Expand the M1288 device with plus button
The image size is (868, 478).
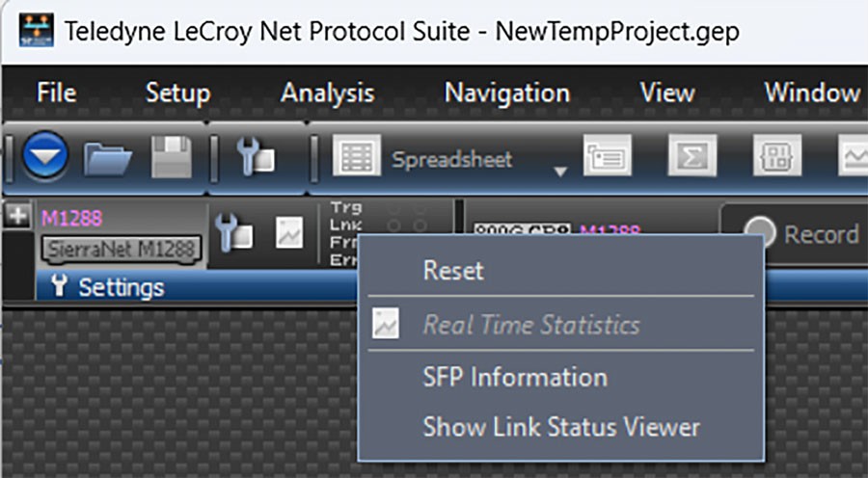(x=17, y=216)
